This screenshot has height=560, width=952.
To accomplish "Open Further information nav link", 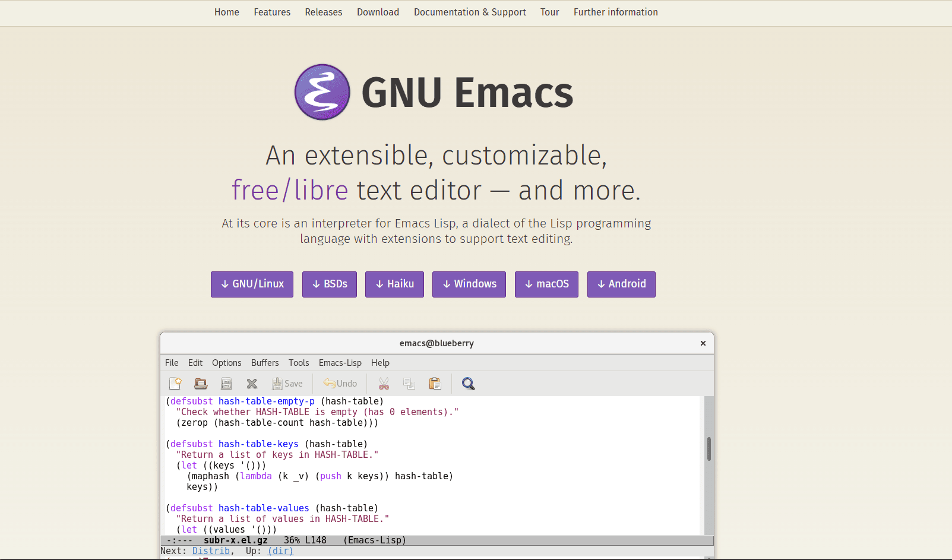I will click(616, 12).
